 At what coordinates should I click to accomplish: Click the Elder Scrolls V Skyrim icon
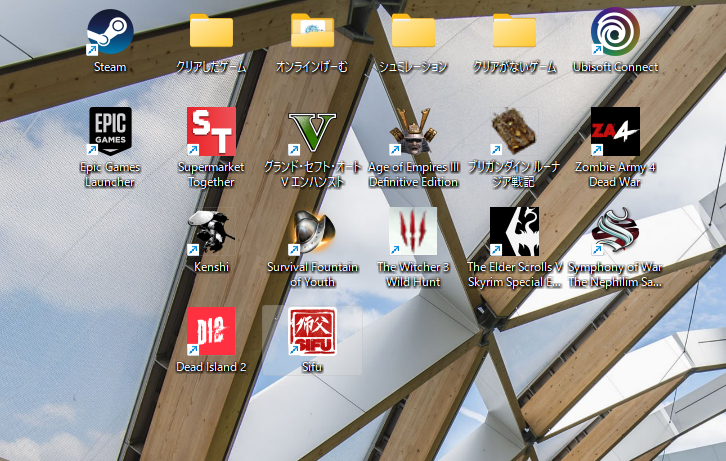coord(514,231)
